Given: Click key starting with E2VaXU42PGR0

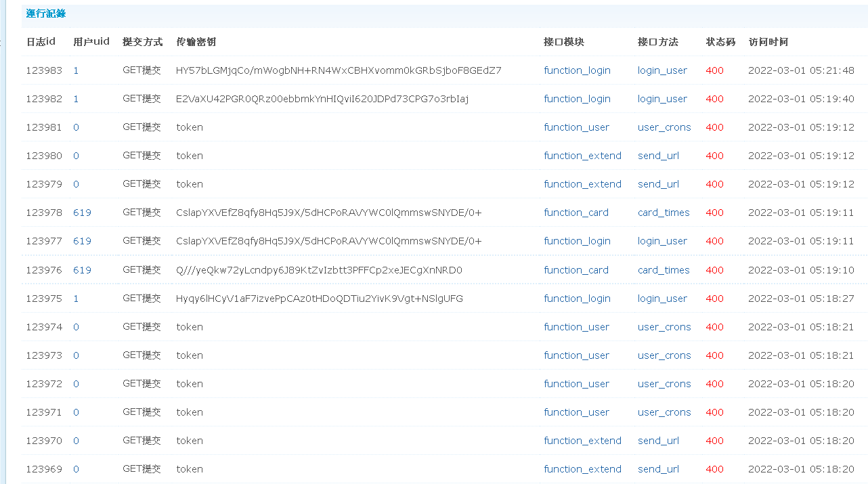Looking at the screenshot, I should point(322,99).
